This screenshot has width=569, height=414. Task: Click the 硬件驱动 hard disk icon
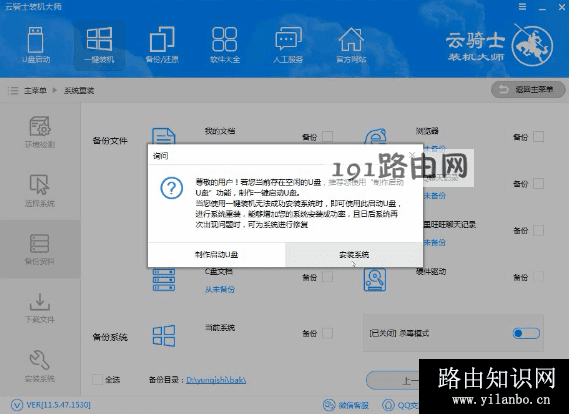(x=374, y=280)
